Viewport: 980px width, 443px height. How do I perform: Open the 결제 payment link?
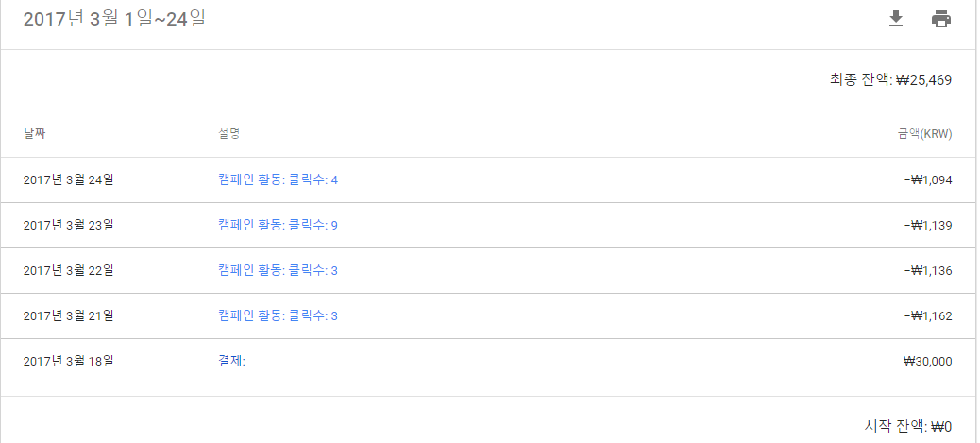click(x=231, y=361)
